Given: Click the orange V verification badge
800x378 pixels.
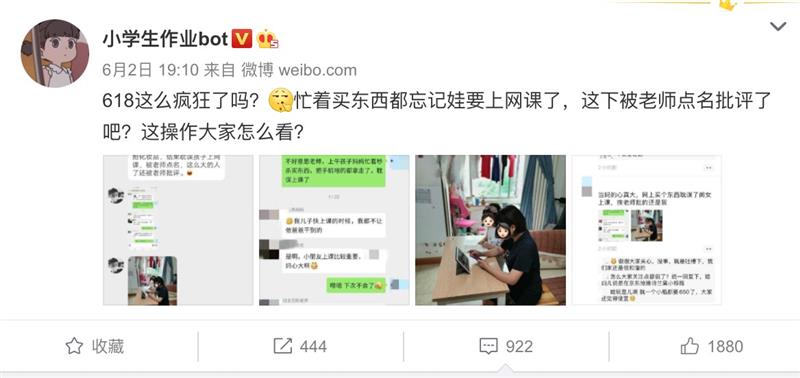Looking at the screenshot, I should pyautogui.click(x=242, y=39).
